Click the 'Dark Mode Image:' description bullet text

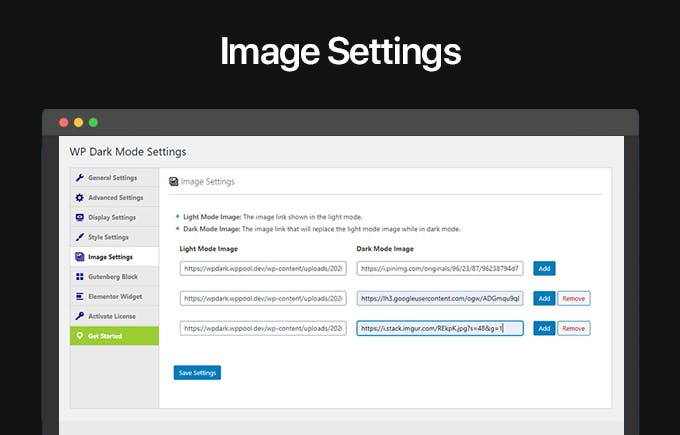pyautogui.click(x=322, y=229)
